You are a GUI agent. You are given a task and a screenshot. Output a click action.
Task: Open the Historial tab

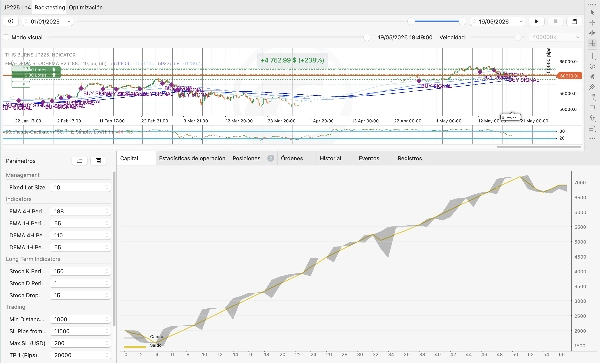coord(330,158)
